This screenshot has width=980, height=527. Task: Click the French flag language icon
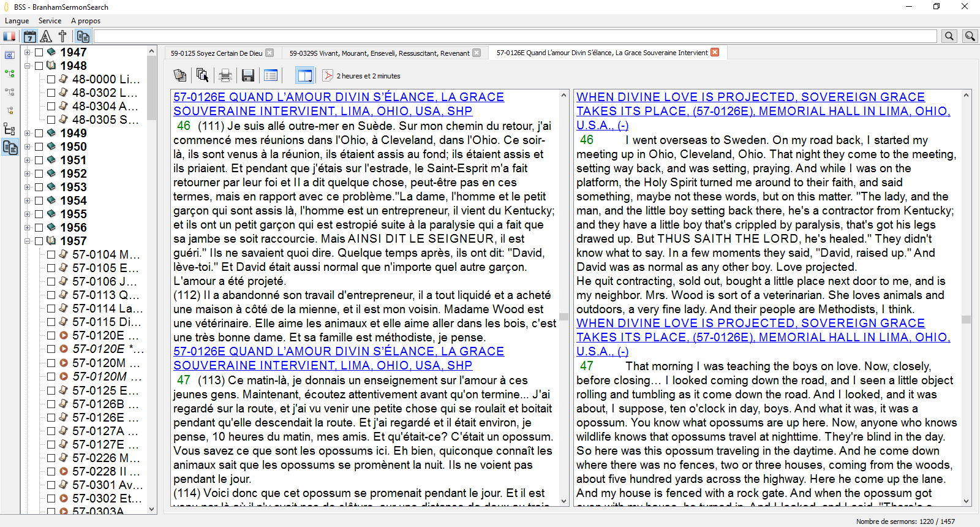tap(9, 36)
